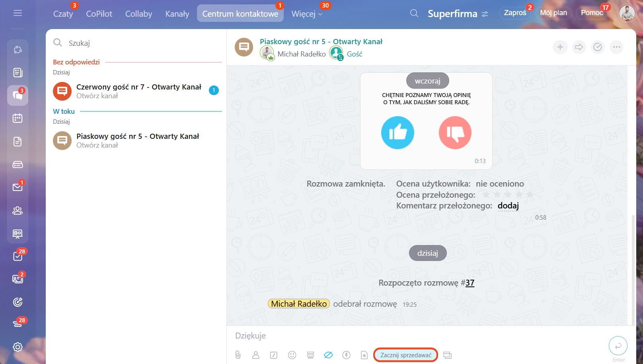The image size is (643, 364).
Task: Click the form icon right of Zacznij sprzedawać
Action: point(448,355)
